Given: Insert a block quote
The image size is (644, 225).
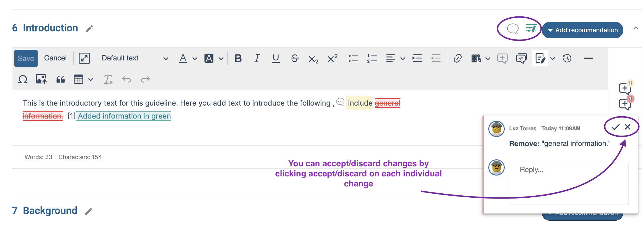Looking at the screenshot, I should click(x=60, y=79).
